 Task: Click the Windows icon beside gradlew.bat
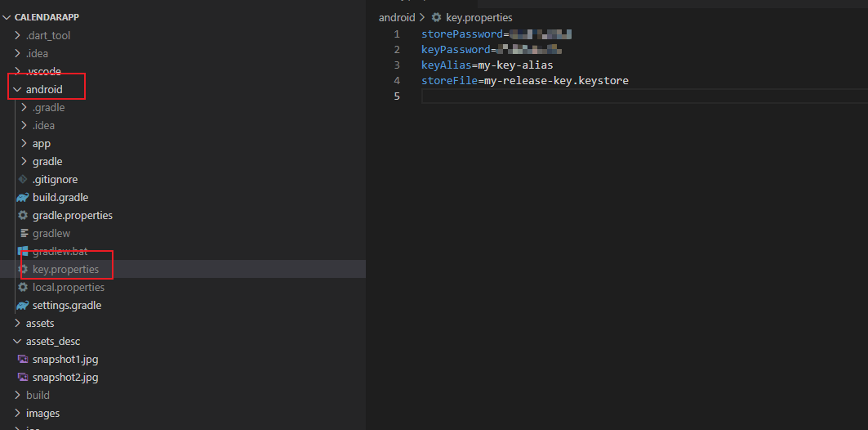(x=23, y=252)
